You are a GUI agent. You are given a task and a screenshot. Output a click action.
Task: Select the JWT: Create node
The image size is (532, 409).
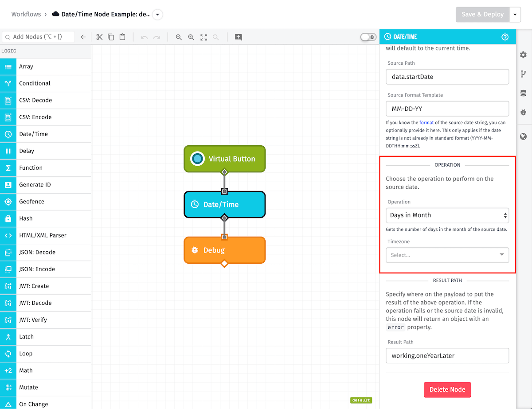pyautogui.click(x=45, y=286)
